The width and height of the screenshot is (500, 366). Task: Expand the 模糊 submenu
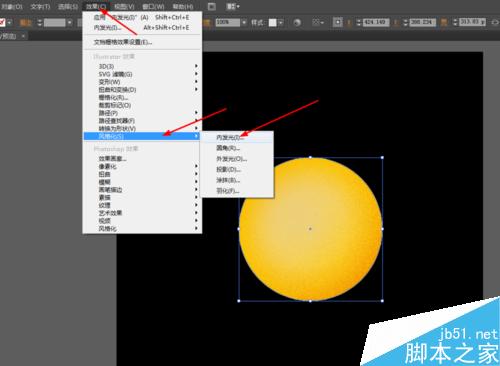tap(142, 182)
